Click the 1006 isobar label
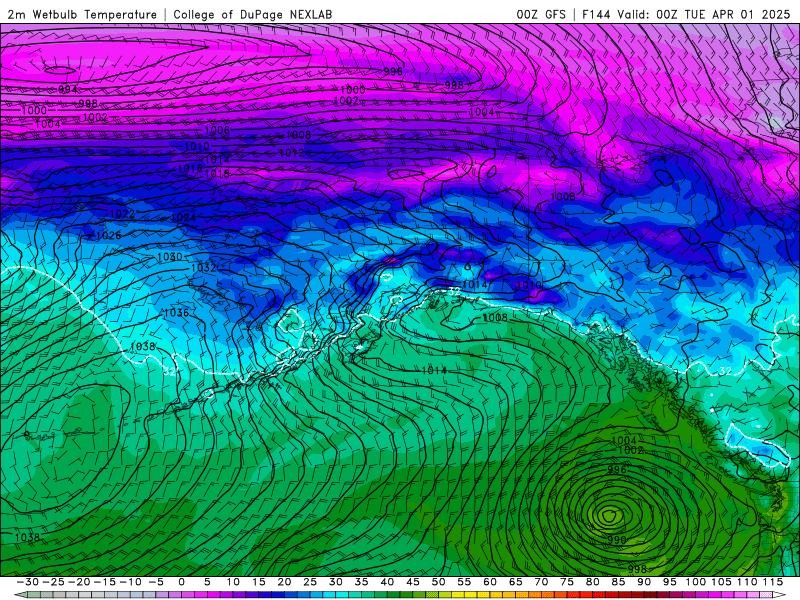The height and width of the screenshot is (600, 800). point(217,130)
